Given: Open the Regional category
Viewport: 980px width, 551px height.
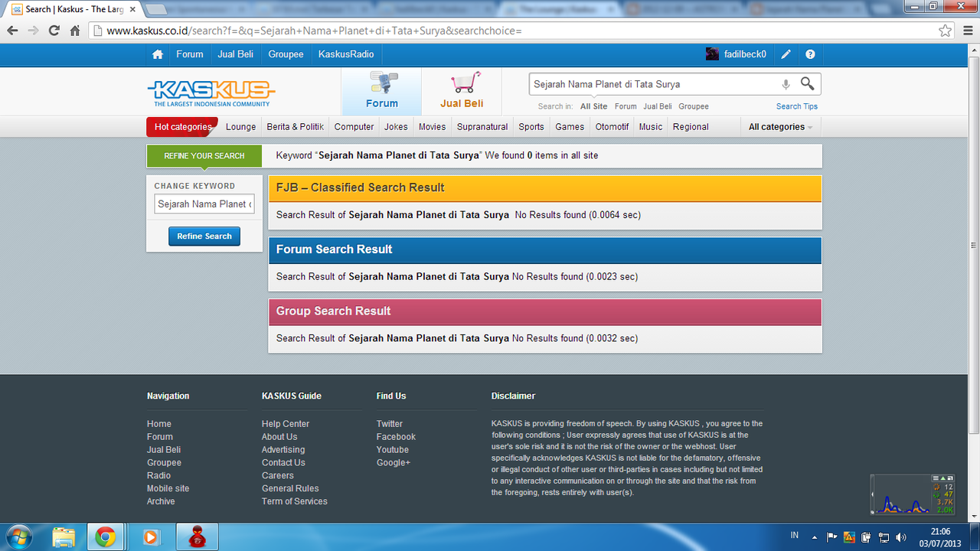Looking at the screenshot, I should point(691,127).
